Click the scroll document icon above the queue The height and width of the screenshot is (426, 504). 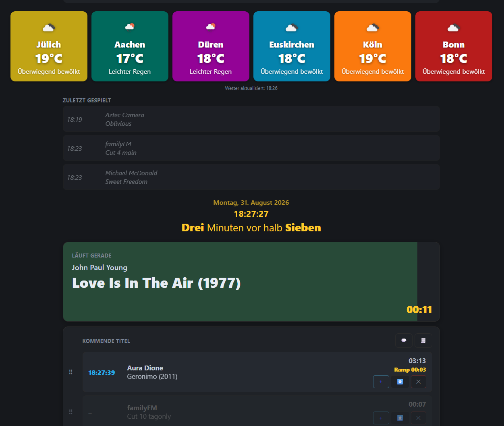click(x=423, y=341)
